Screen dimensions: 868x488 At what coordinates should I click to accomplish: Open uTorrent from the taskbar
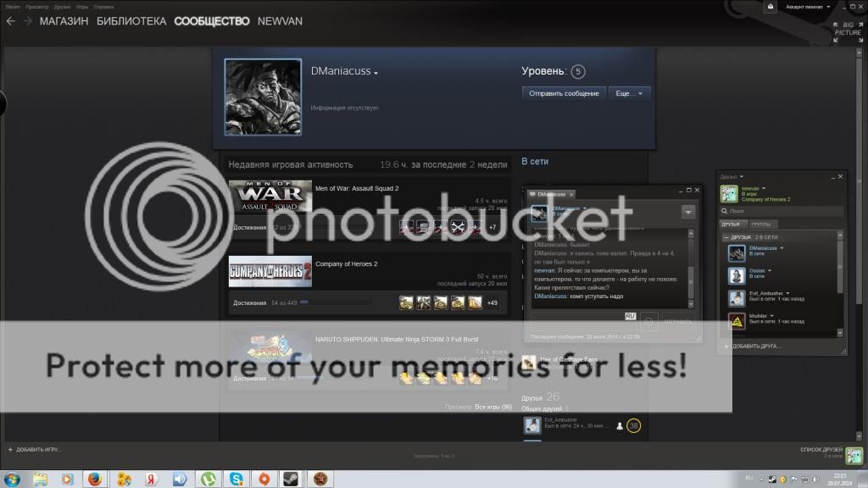tap(209, 479)
